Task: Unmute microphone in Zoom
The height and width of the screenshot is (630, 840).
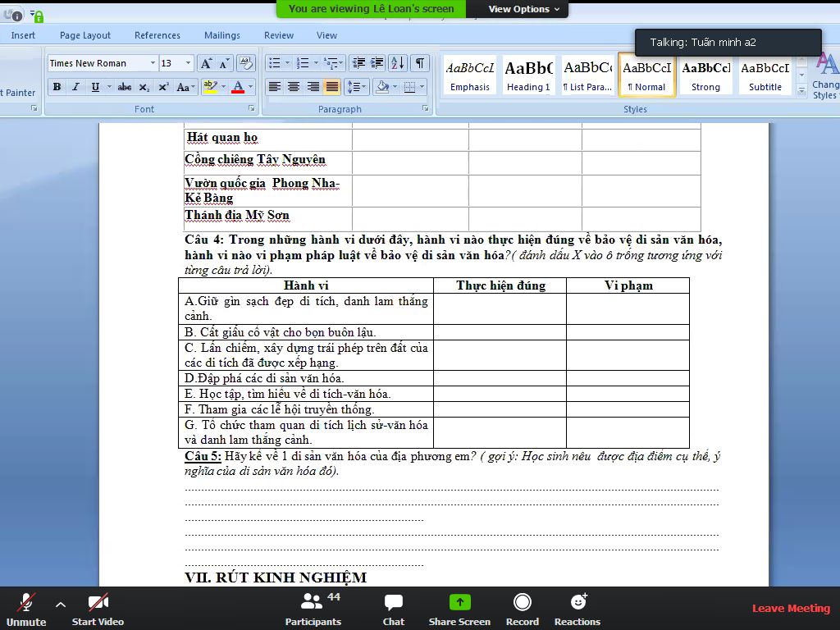Action: click(25, 609)
